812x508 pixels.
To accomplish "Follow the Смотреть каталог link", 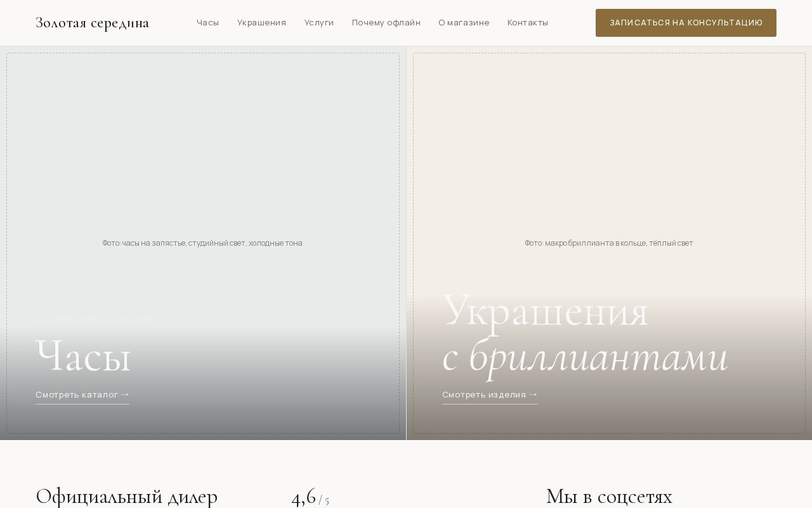I will pos(82,395).
